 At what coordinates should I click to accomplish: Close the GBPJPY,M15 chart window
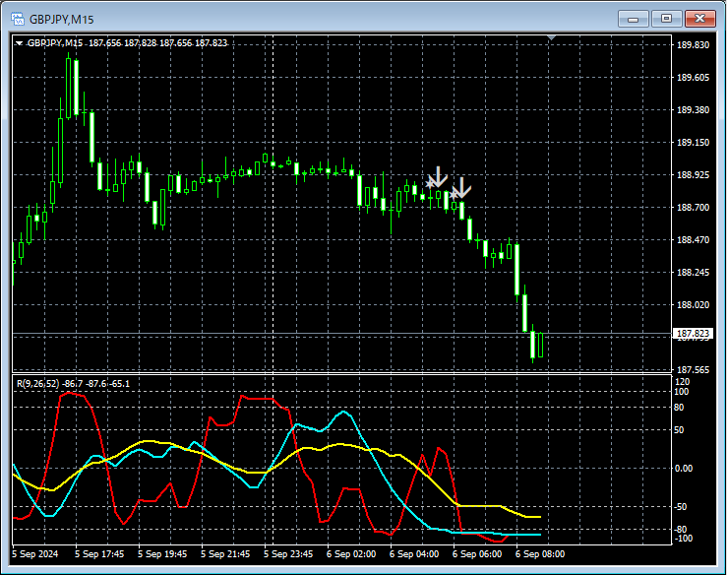coord(700,19)
